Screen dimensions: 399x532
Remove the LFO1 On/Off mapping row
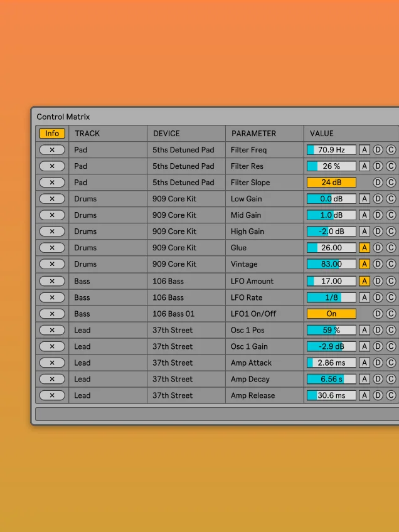(x=52, y=314)
